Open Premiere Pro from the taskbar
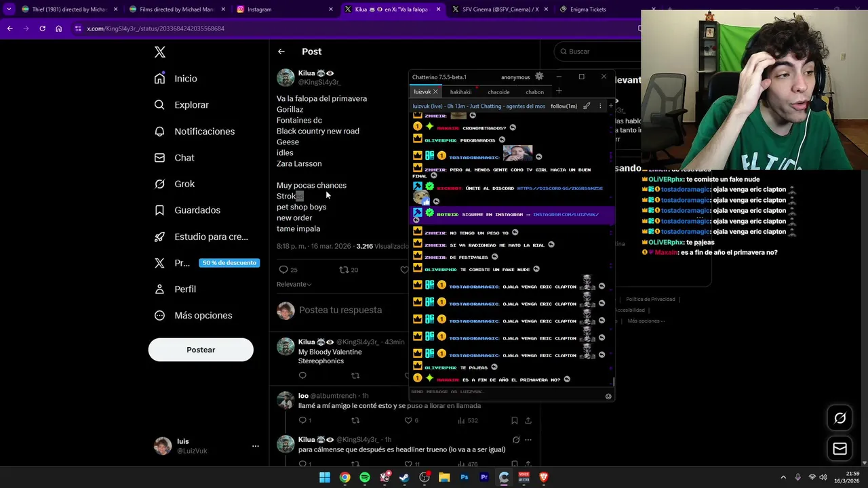Viewport: 868px width, 488px height. point(484,477)
